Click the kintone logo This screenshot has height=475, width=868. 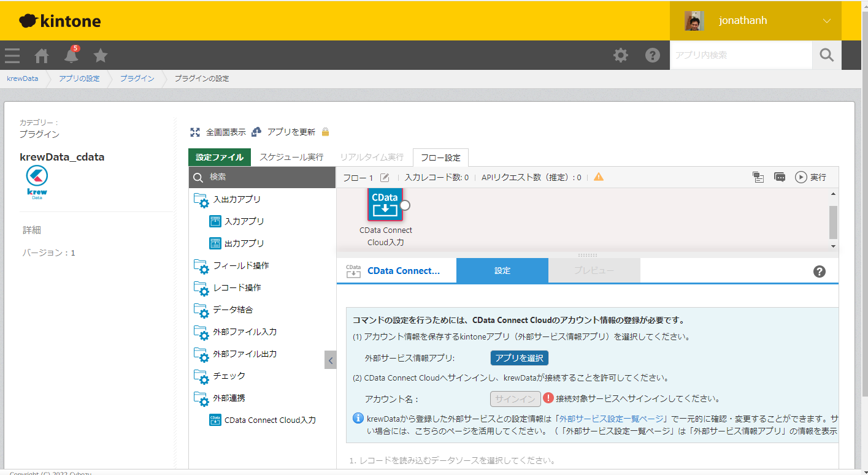(x=60, y=21)
